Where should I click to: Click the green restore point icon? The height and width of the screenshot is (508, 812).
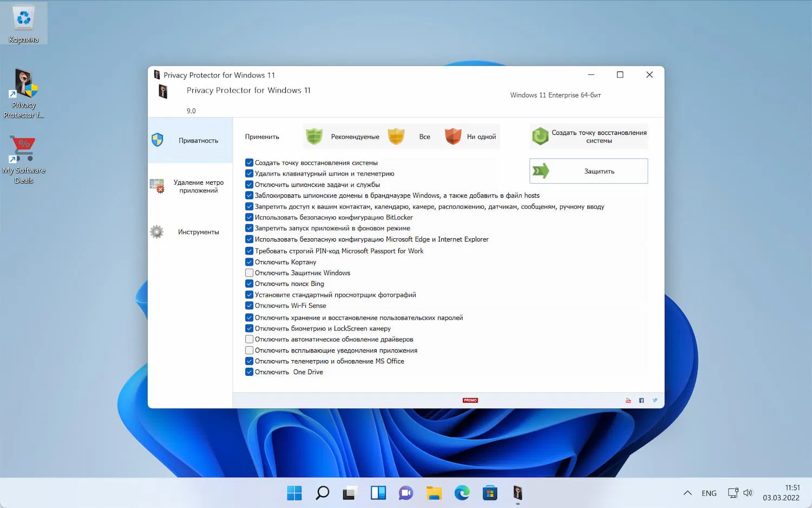coord(540,136)
